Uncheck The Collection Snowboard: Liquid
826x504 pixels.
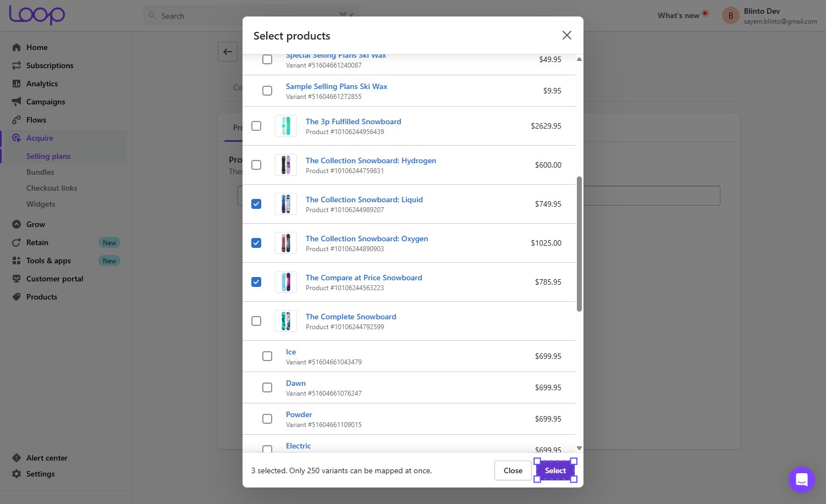point(256,204)
